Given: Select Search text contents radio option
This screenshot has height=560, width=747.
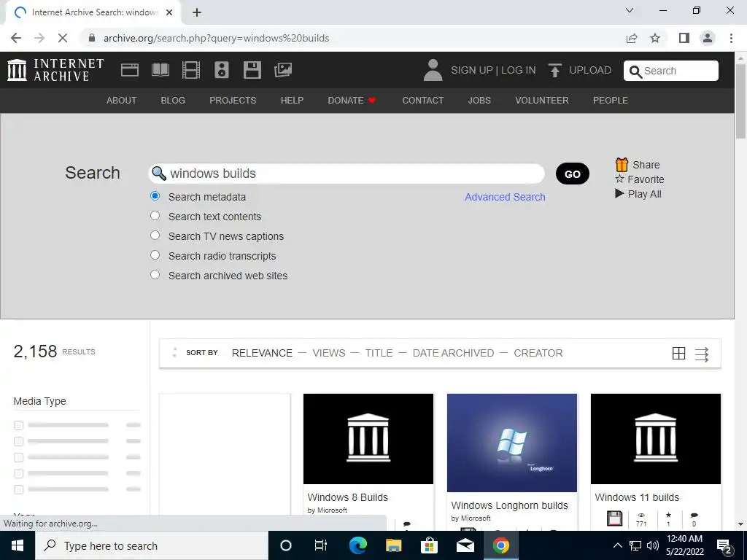Looking at the screenshot, I should point(155,216).
